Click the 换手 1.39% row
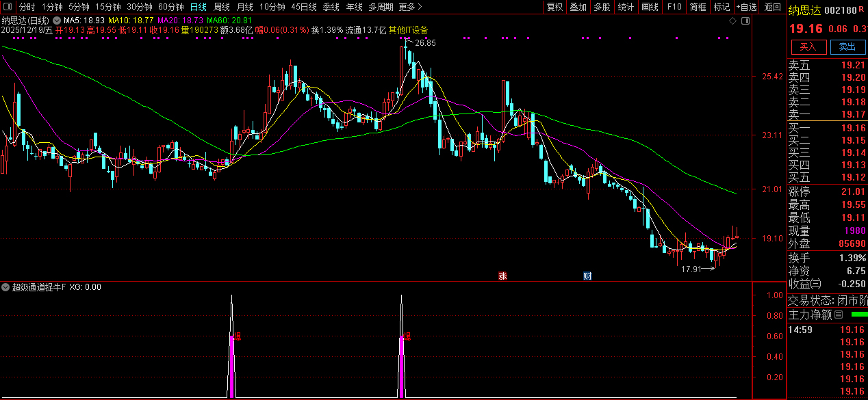Image resolution: width=868 pixels, height=400 pixels. (x=827, y=258)
